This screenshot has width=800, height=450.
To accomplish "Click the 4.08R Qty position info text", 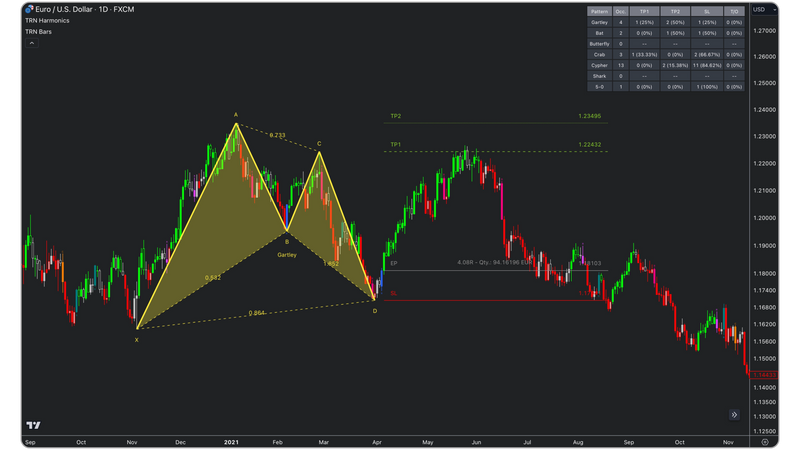I will [494, 262].
